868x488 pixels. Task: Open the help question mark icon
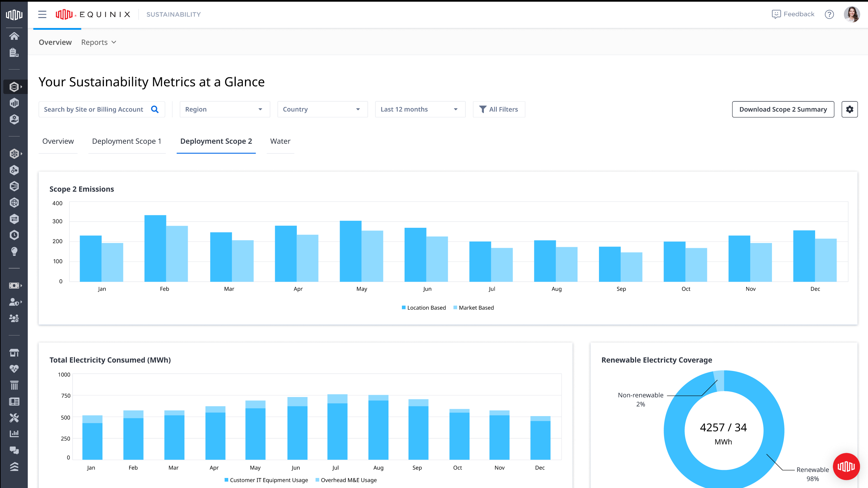(829, 14)
